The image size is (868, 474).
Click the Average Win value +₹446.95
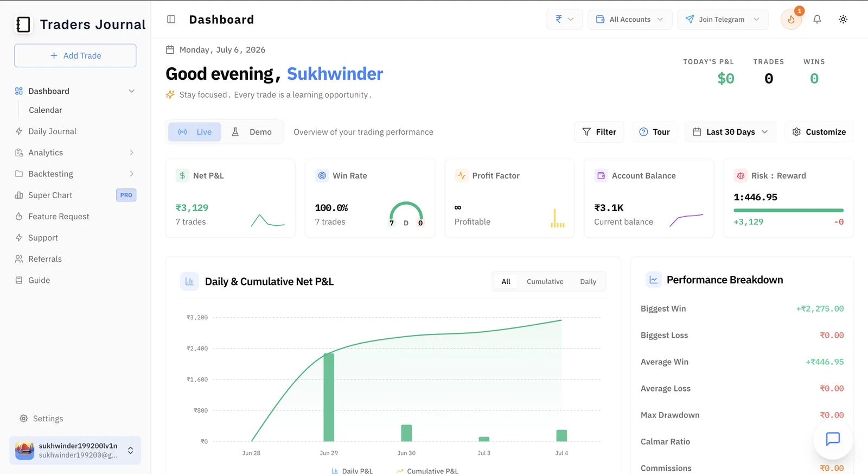825,362
